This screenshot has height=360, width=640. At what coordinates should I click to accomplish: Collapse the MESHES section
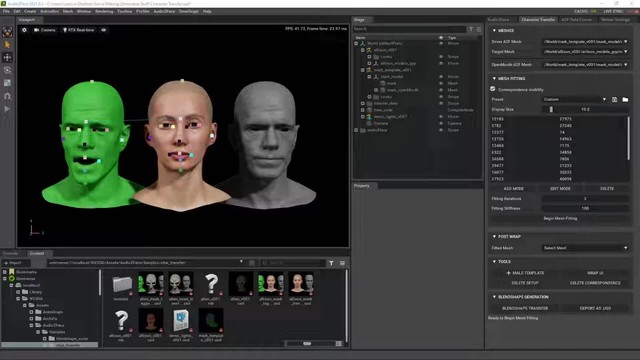point(495,31)
